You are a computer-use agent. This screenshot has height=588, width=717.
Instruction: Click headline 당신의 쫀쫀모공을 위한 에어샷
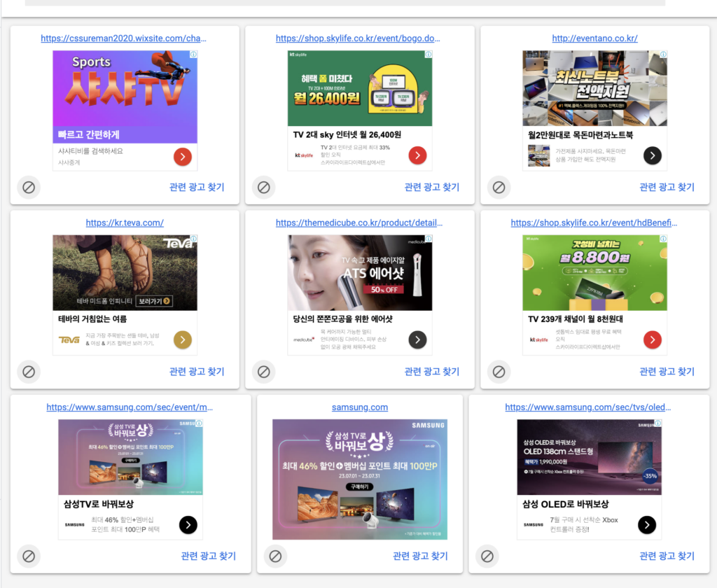coord(343,318)
